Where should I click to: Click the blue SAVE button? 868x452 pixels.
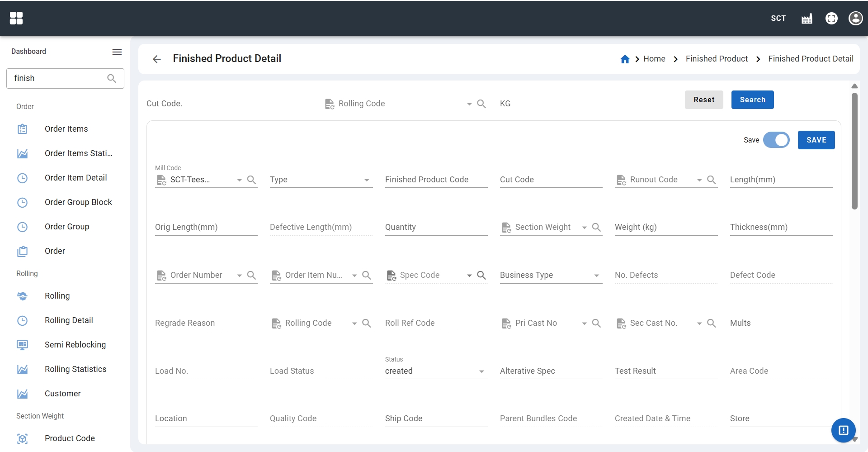816,140
